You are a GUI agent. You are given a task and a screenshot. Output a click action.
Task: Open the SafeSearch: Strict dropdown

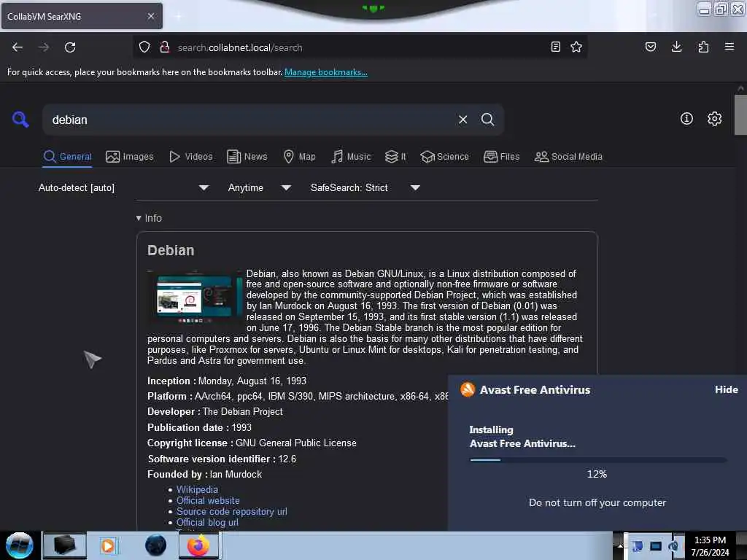365,187
